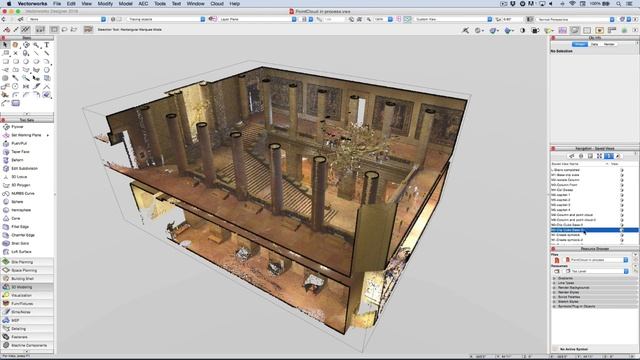Open the Model menu
Screen dimensions: 640x360
(x=125, y=4)
